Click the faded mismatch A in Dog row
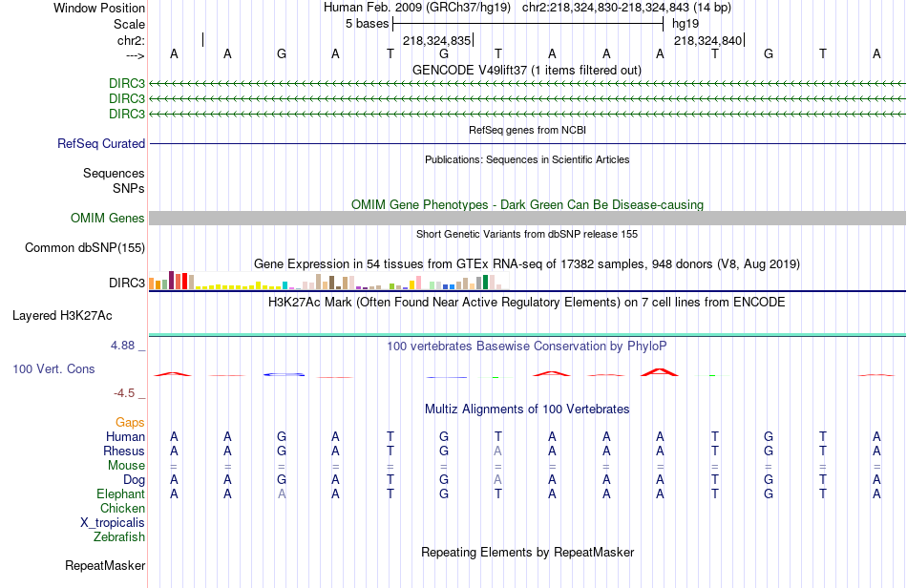Viewport: 907px width, 588px height. click(498, 480)
